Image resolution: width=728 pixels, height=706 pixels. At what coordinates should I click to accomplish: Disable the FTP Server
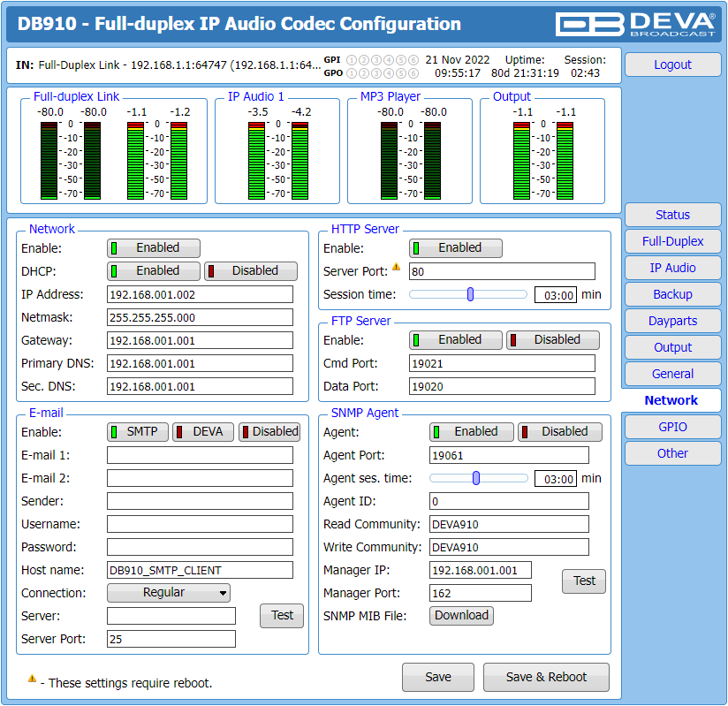click(552, 340)
